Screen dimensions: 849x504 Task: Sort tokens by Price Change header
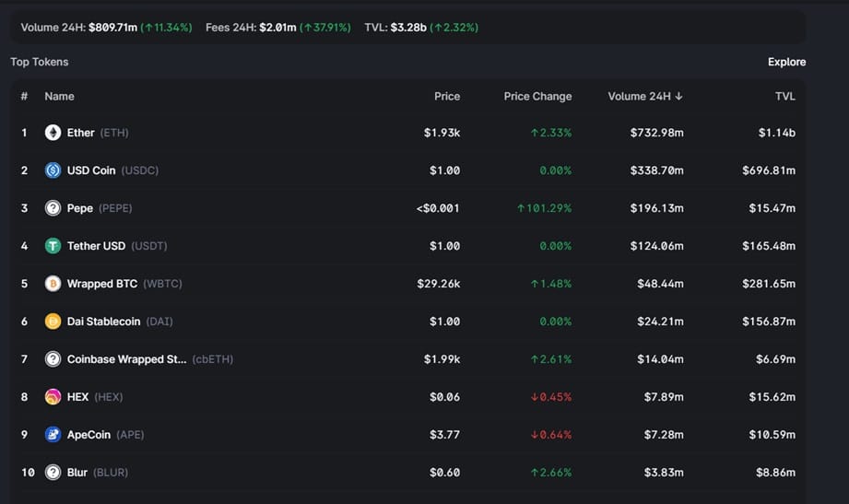coord(537,97)
